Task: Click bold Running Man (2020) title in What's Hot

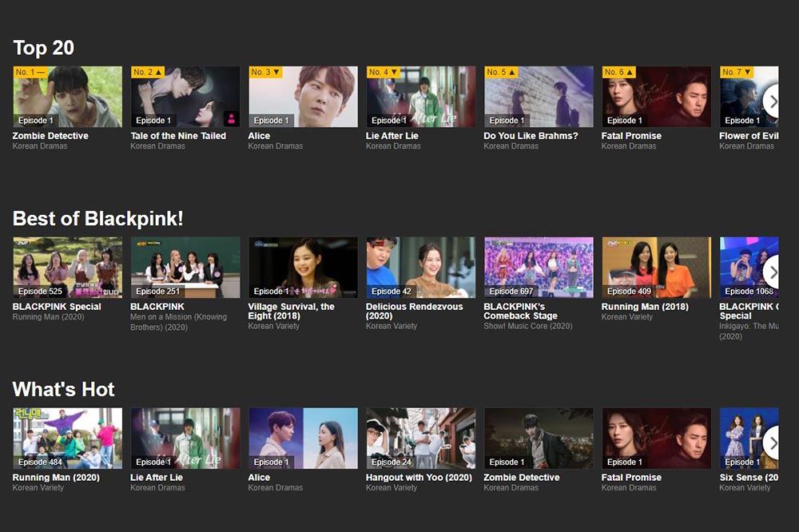Action: [x=56, y=478]
